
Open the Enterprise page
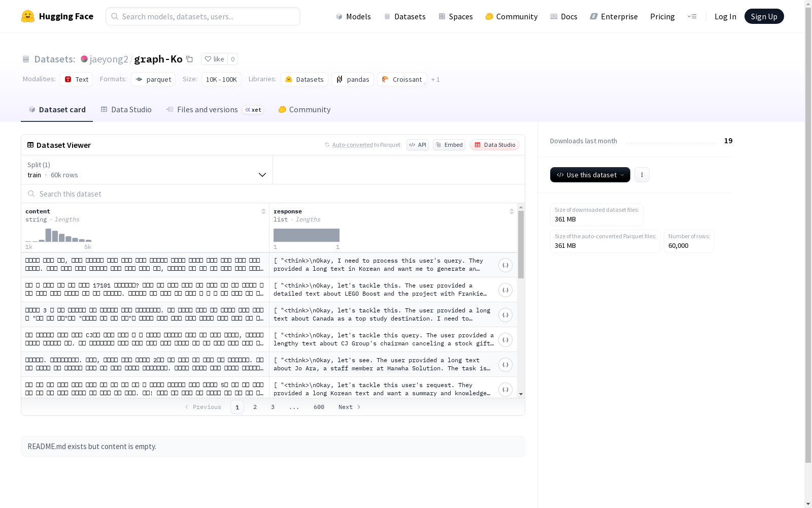point(614,16)
